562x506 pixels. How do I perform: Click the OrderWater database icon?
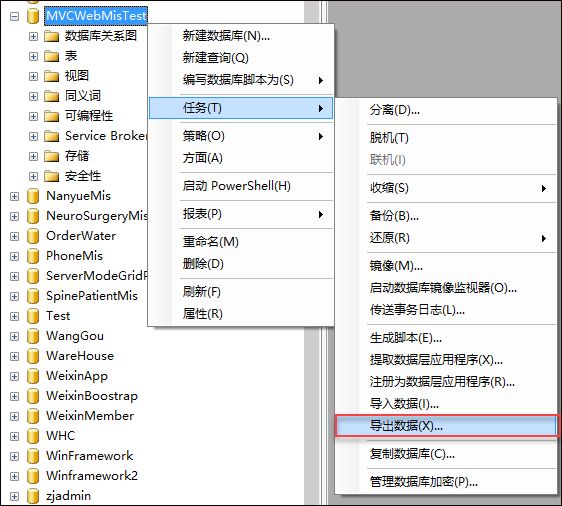click(x=33, y=237)
